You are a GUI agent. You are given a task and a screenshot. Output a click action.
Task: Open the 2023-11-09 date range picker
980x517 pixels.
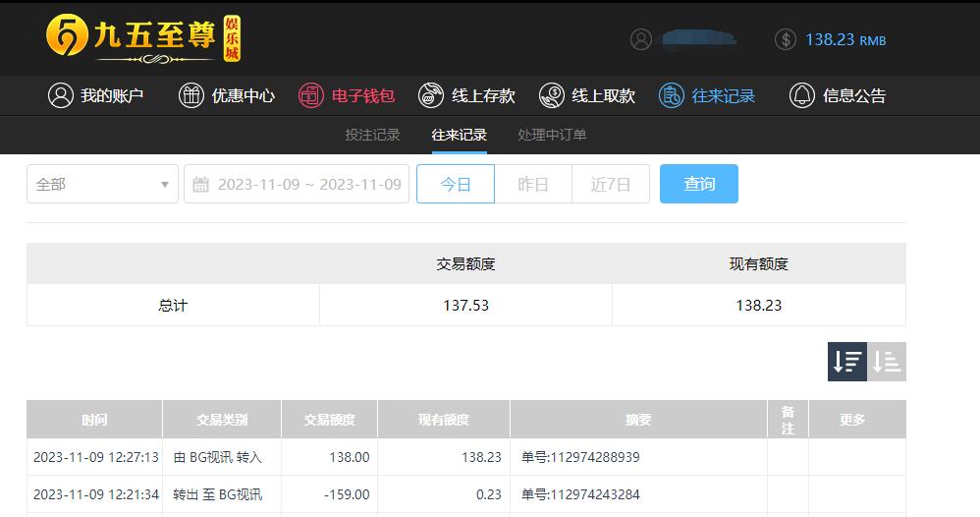point(297,184)
